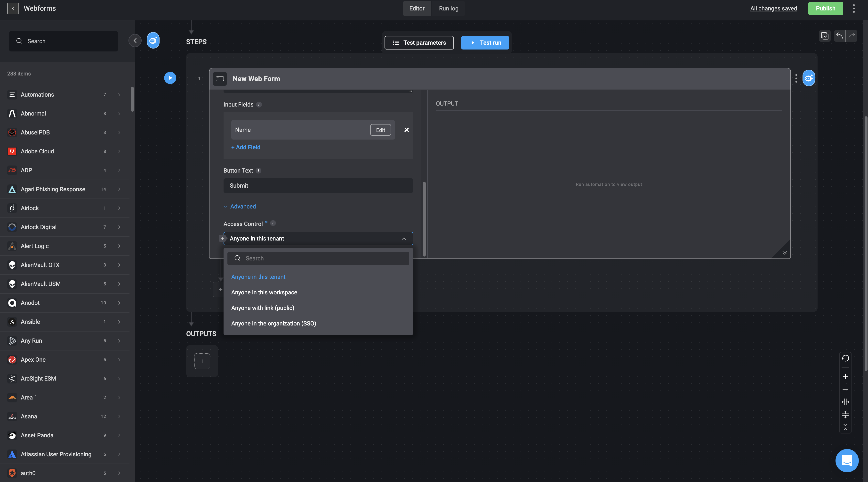Screen dimensions: 868x482
Task: Collapse the Access Control dropdown
Action: pyautogui.click(x=404, y=239)
